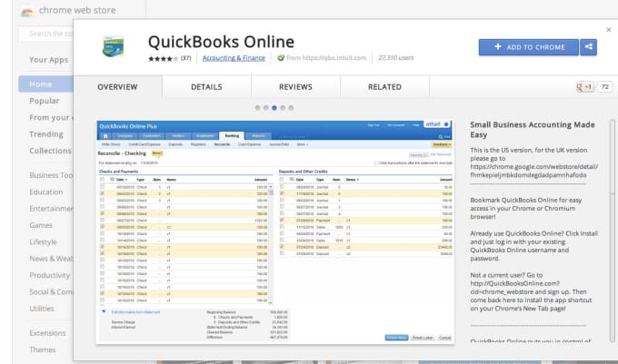This screenshot has width=618, height=364.
Task: Select the active third carousel dot
Action: click(274, 108)
